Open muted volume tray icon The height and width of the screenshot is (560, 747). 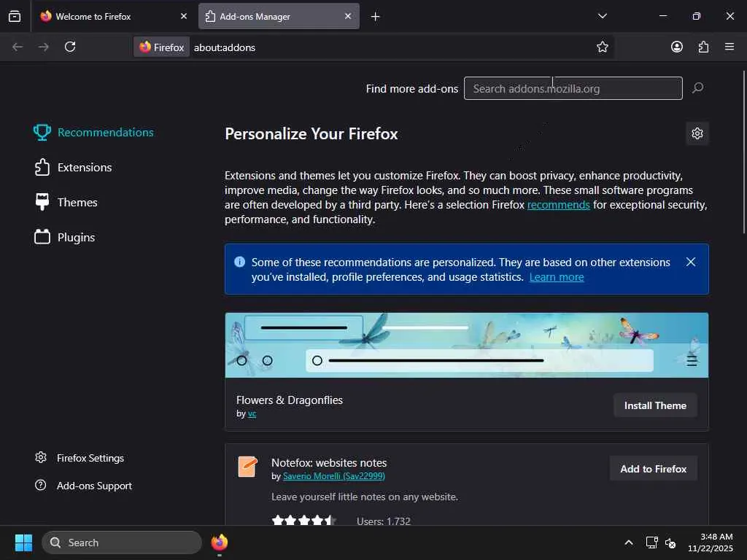click(670, 542)
